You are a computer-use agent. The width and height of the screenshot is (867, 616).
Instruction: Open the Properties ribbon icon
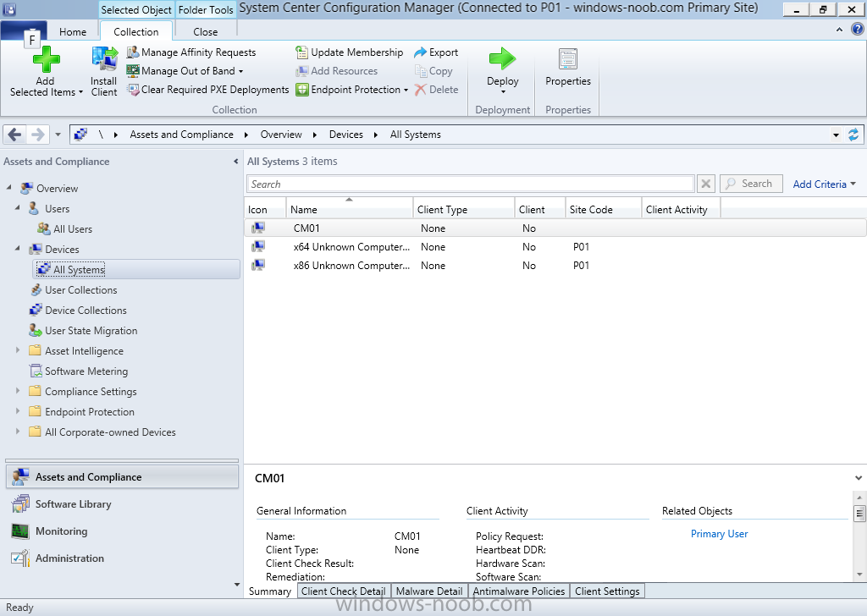point(568,59)
